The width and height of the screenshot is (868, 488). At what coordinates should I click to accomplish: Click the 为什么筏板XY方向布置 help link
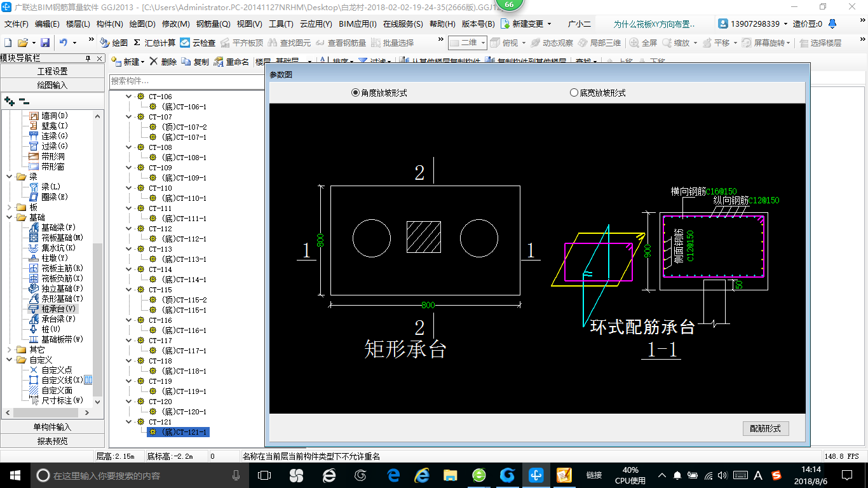pos(654,24)
